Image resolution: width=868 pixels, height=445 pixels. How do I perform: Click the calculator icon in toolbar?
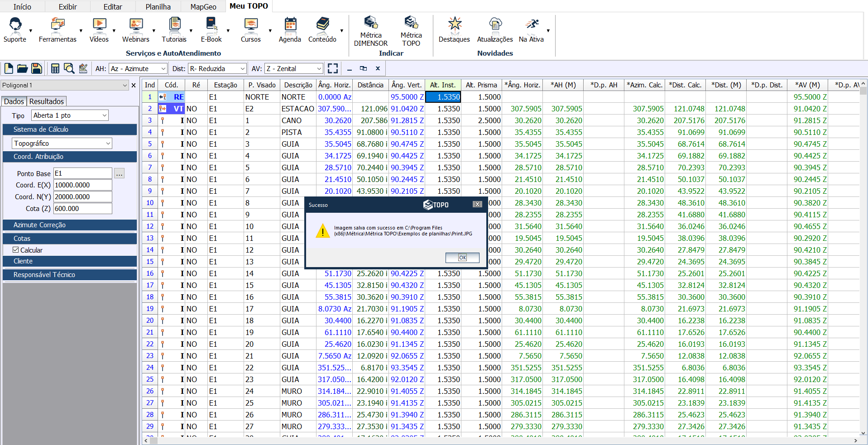[55, 68]
